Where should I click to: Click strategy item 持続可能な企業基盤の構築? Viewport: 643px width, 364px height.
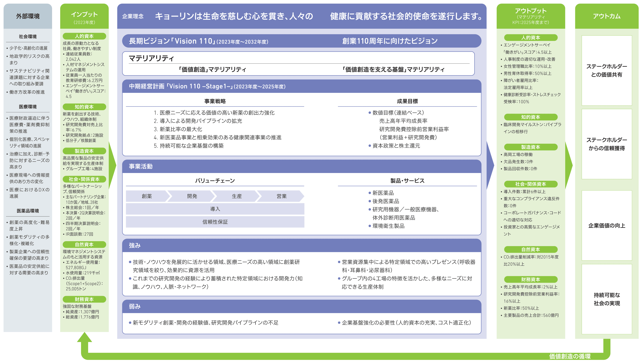click(x=189, y=146)
